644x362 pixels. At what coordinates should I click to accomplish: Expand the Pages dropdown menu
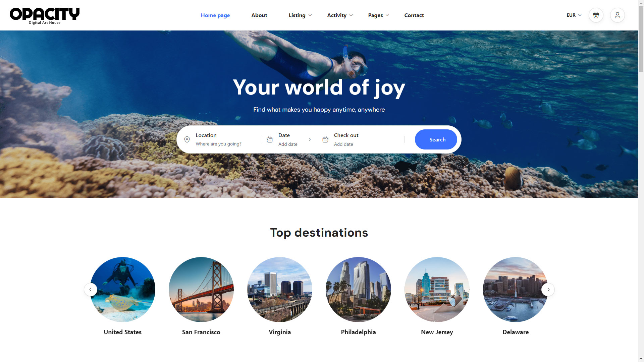pyautogui.click(x=378, y=15)
